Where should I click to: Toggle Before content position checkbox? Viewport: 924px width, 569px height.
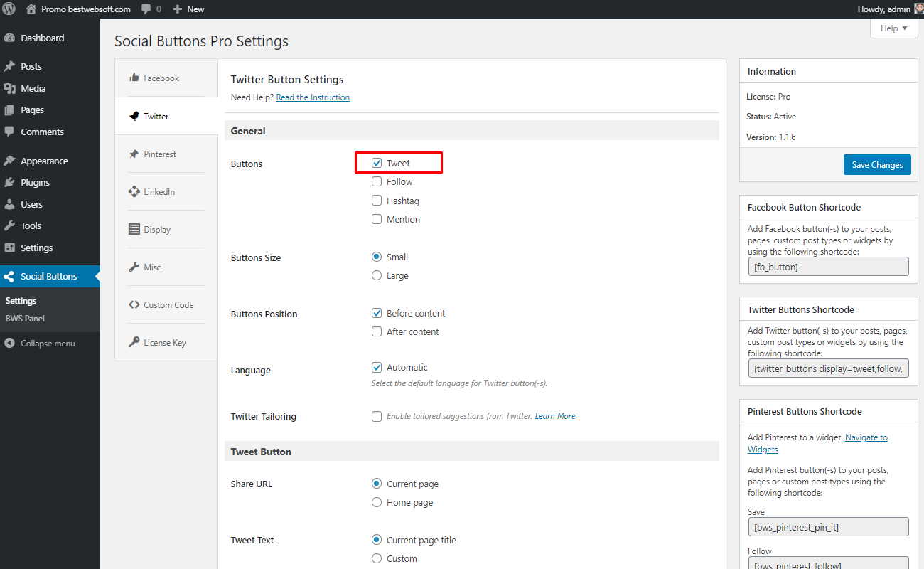pyautogui.click(x=377, y=313)
